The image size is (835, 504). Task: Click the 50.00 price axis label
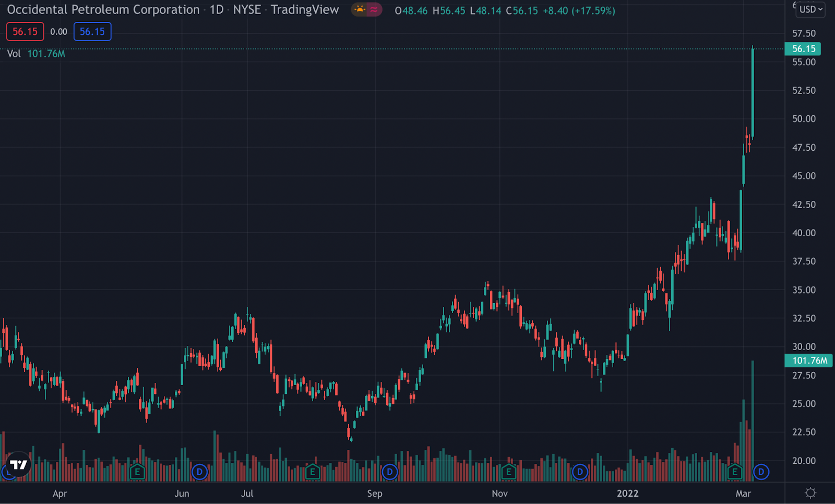(804, 119)
